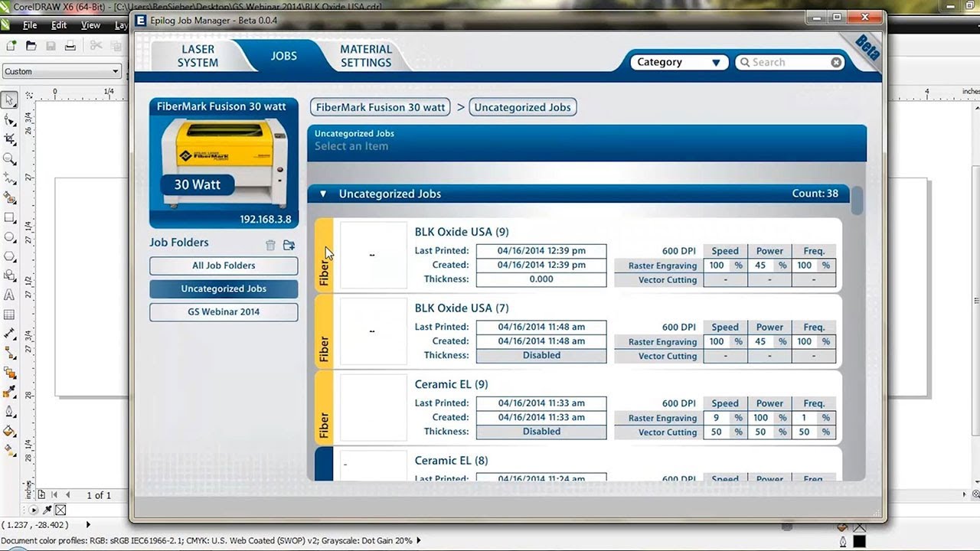Select the Freehand tool in CorelDRAW toolbox

pyautogui.click(x=9, y=178)
